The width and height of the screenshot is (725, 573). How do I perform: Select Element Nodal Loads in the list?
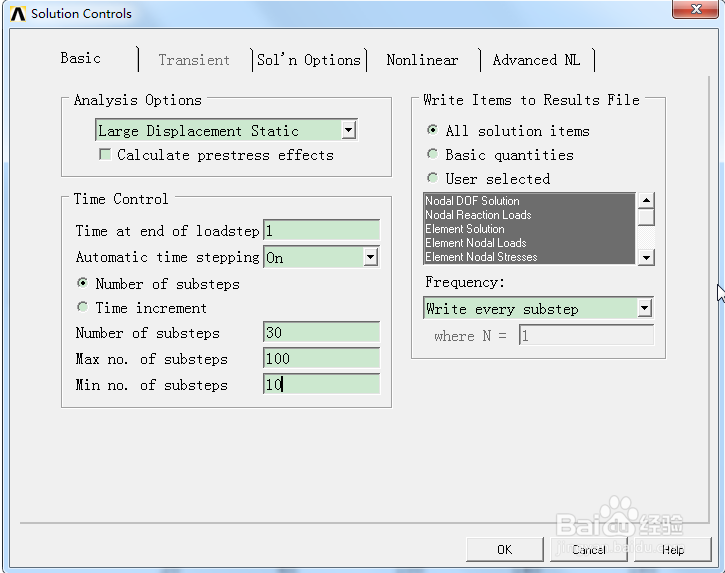pos(529,243)
